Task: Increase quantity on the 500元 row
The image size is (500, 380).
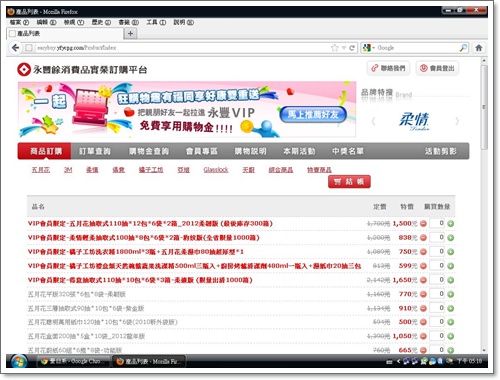Action: click(451, 322)
